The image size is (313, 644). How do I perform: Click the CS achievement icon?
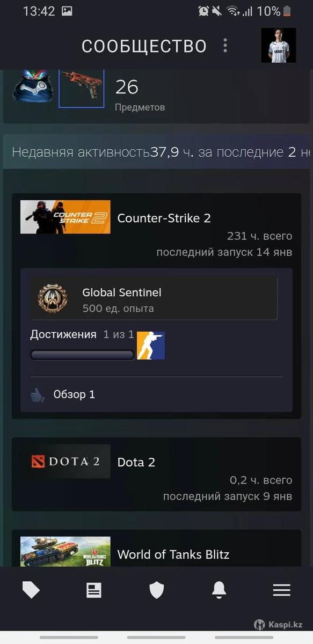[x=151, y=345]
